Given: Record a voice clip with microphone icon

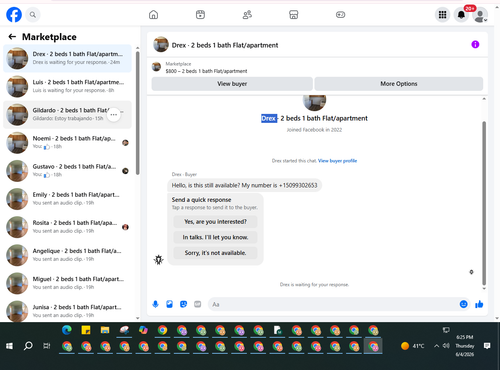Looking at the screenshot, I should tap(155, 304).
